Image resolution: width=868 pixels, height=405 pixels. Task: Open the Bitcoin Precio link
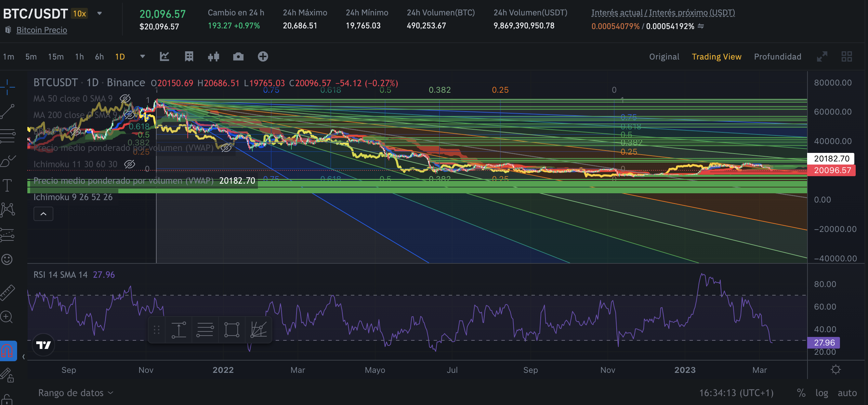click(x=42, y=30)
